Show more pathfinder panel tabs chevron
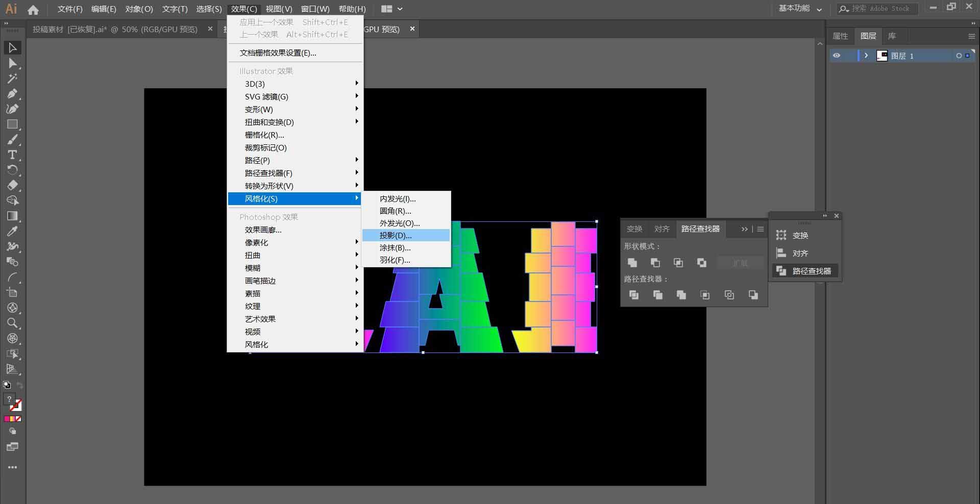The height and width of the screenshot is (504, 980). point(744,229)
